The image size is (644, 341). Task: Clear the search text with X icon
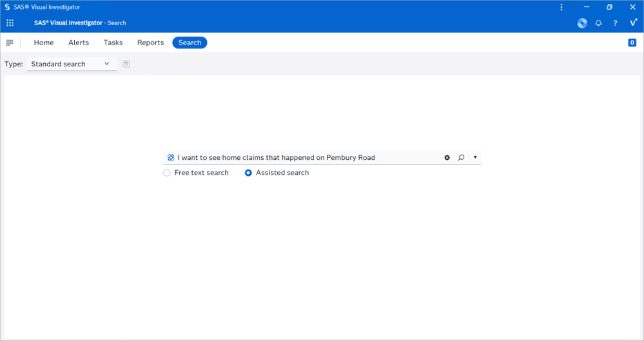[x=447, y=157]
